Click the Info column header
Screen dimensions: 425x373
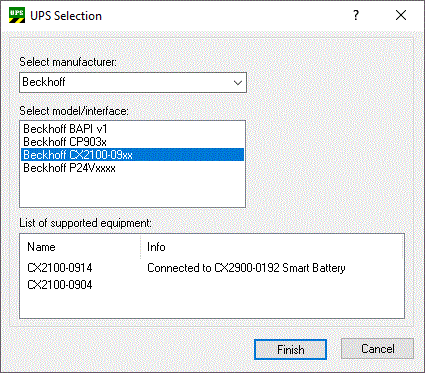[156, 247]
